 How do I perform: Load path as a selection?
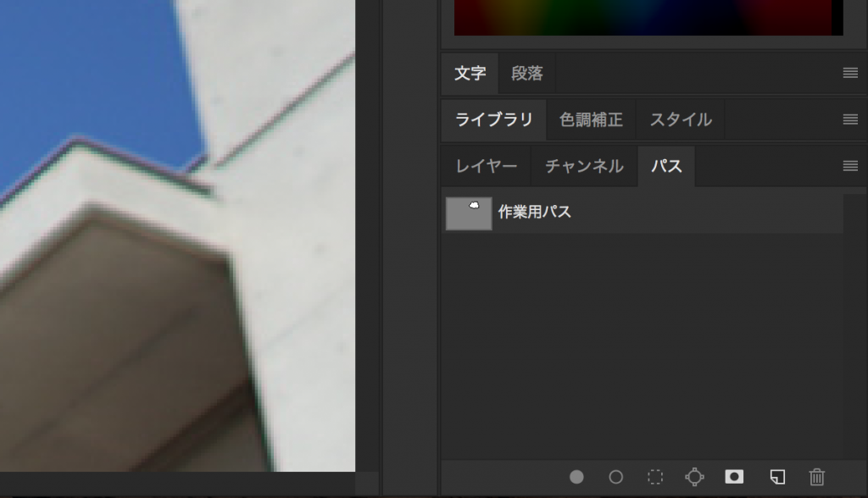point(655,477)
